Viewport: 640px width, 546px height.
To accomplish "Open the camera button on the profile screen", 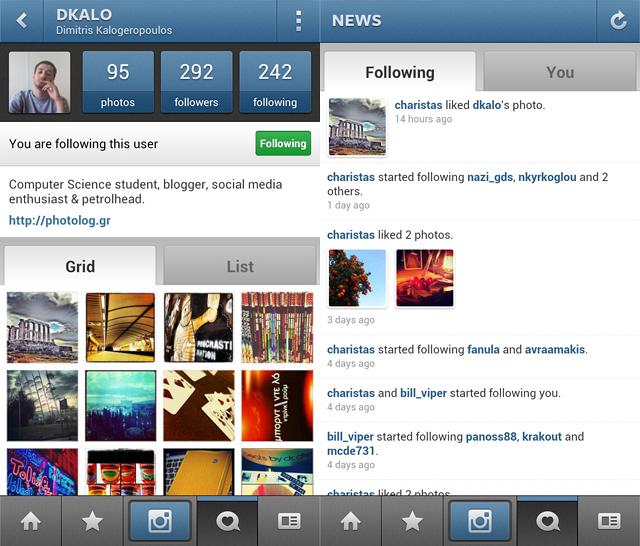I will point(160,521).
